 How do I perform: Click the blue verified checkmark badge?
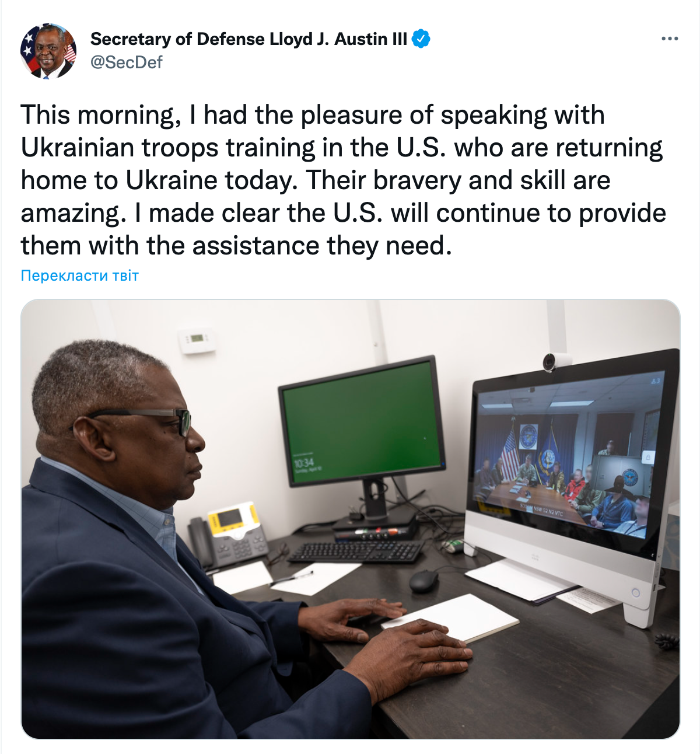(x=421, y=39)
